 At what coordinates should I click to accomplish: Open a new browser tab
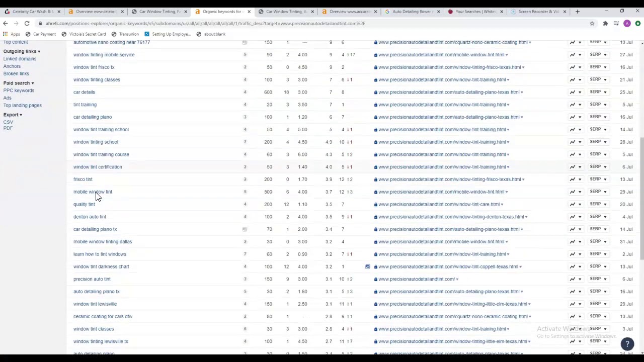pyautogui.click(x=578, y=11)
